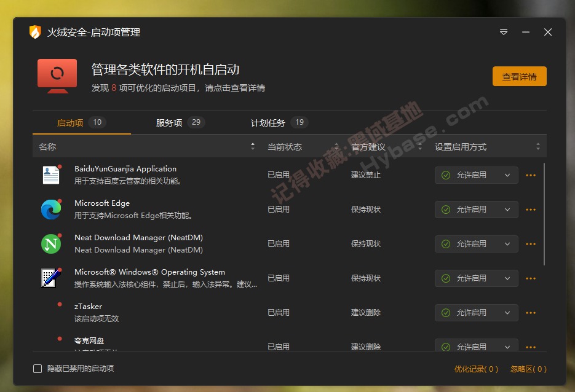Sort by 设置启用方式 column arrows

[538, 147]
